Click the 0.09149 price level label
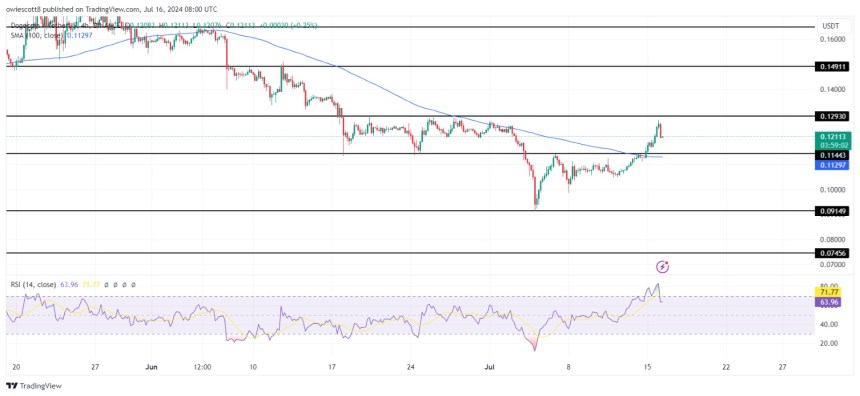 pos(834,210)
